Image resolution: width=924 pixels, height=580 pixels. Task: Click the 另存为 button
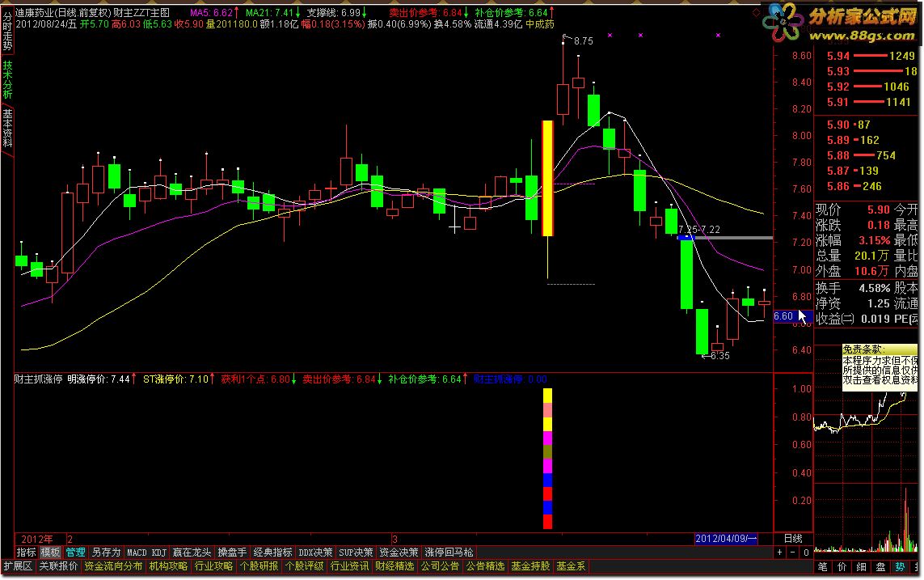[106, 552]
